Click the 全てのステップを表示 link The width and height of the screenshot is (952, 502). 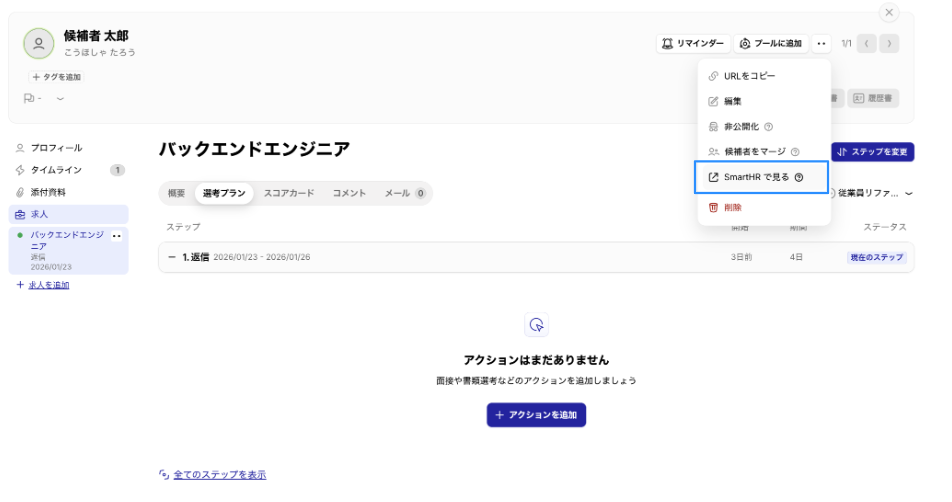pyautogui.click(x=219, y=474)
